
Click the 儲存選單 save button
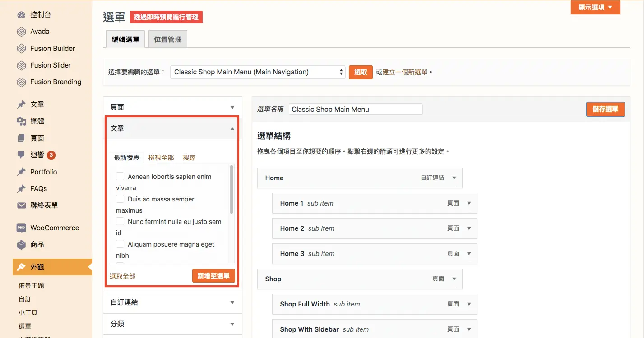(605, 109)
